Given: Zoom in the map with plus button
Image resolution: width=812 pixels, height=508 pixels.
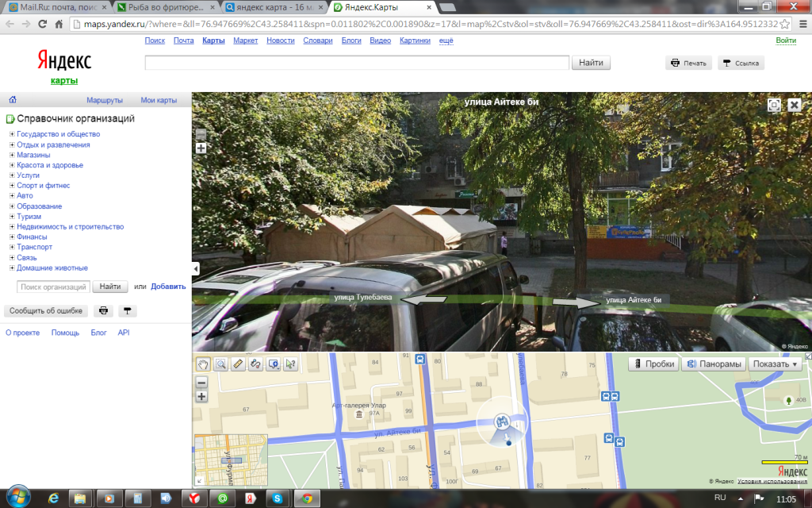Looking at the screenshot, I should [201, 396].
